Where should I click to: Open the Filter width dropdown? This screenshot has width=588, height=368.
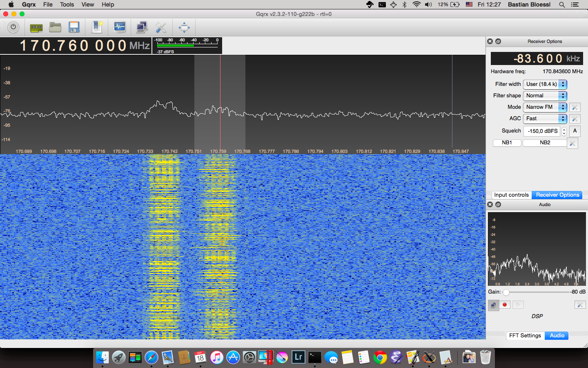[545, 84]
